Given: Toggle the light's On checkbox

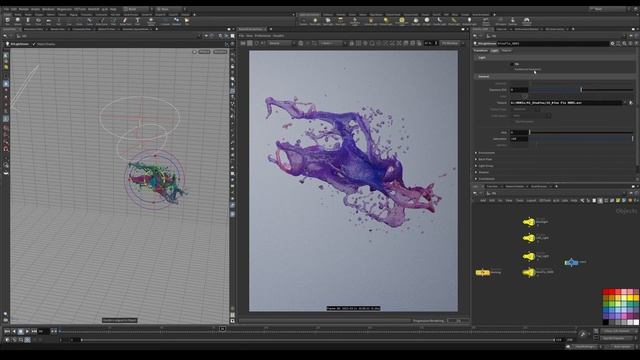Looking at the screenshot, I should coord(512,64).
